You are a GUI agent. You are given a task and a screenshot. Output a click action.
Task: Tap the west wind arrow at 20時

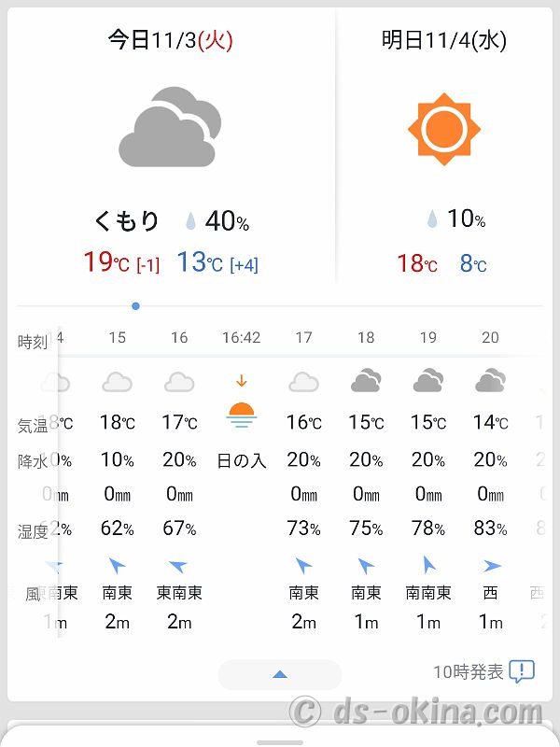pos(492,566)
